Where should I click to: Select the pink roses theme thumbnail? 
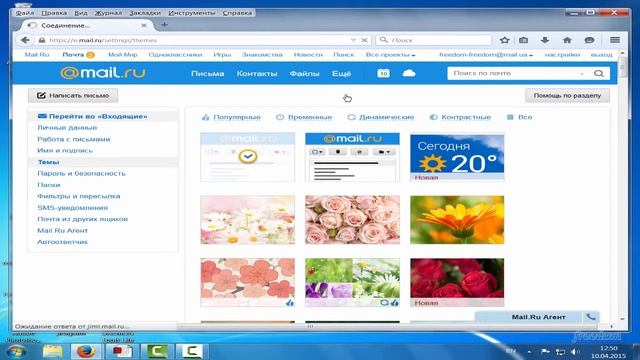[352, 220]
